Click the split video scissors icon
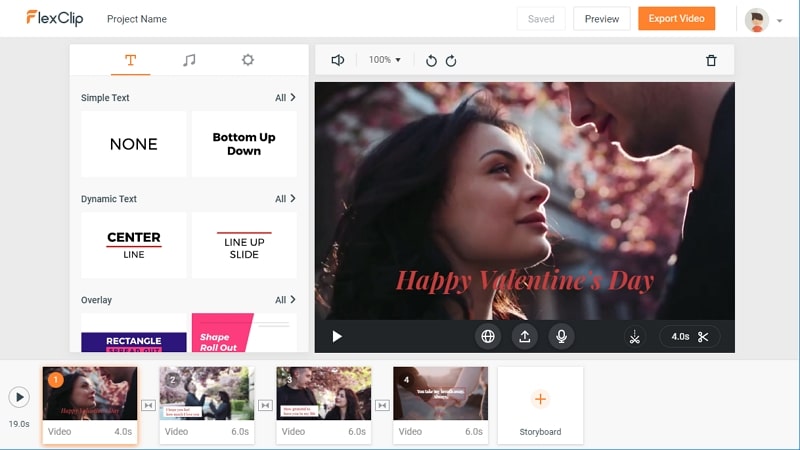Viewport: 800px width, 450px height. (x=634, y=336)
